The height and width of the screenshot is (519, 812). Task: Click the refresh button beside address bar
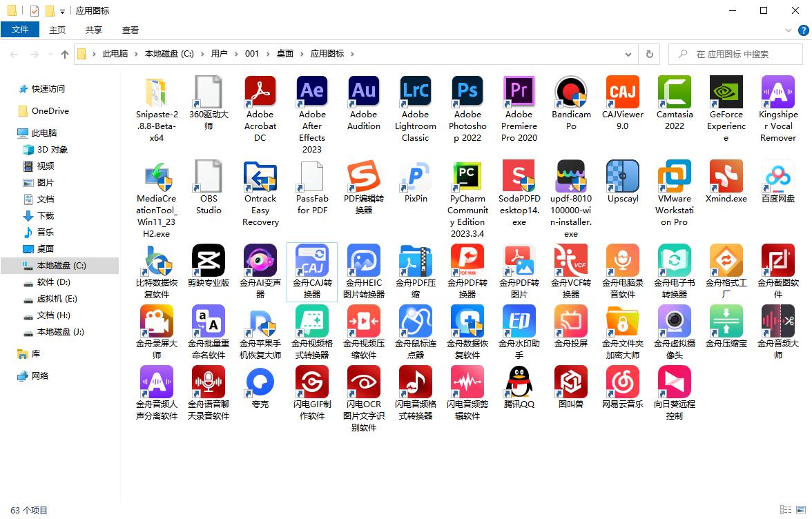(649, 54)
